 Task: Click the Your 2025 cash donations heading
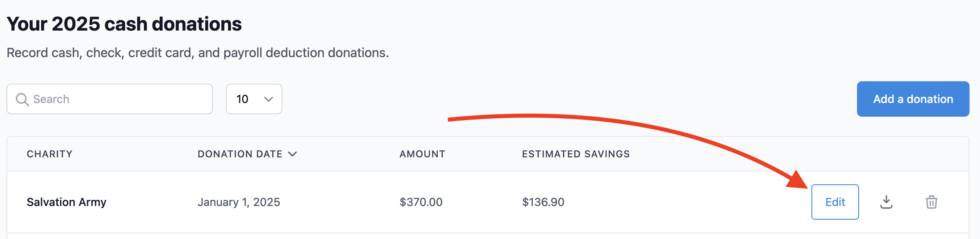125,23
